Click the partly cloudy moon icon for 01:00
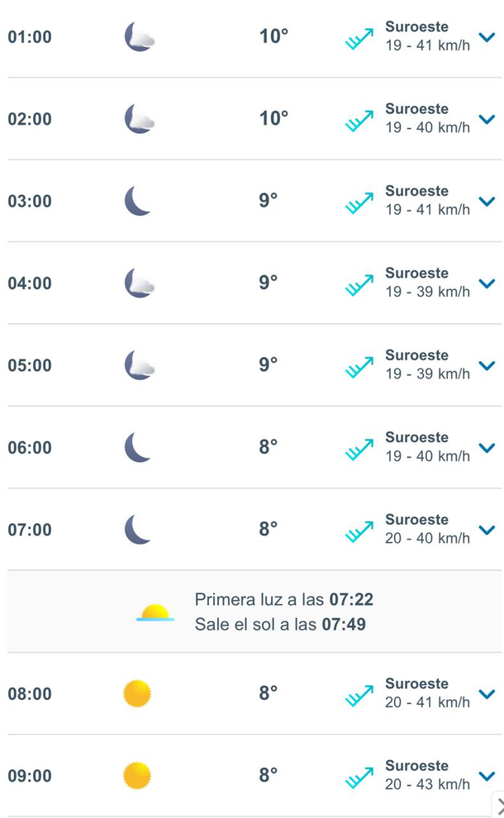 (x=138, y=36)
